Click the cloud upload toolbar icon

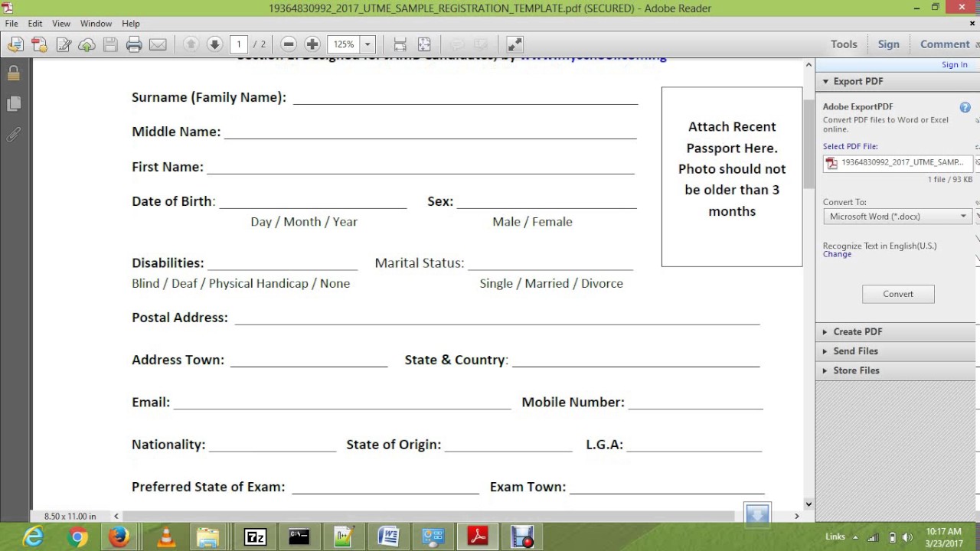pyautogui.click(x=87, y=44)
